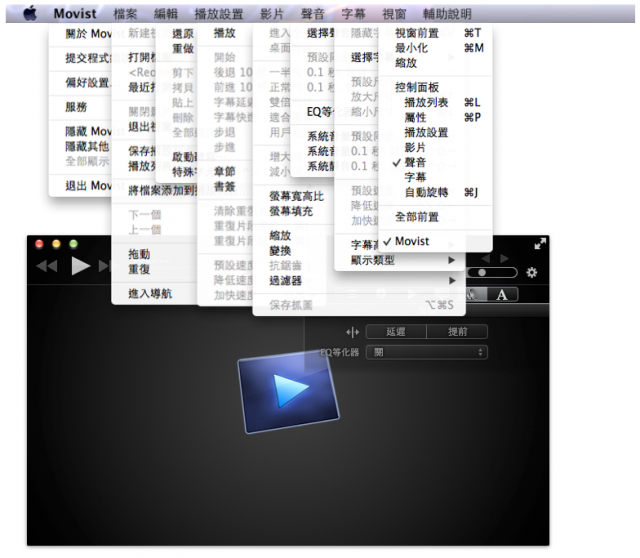Click the Movist logo in player center

(288, 391)
